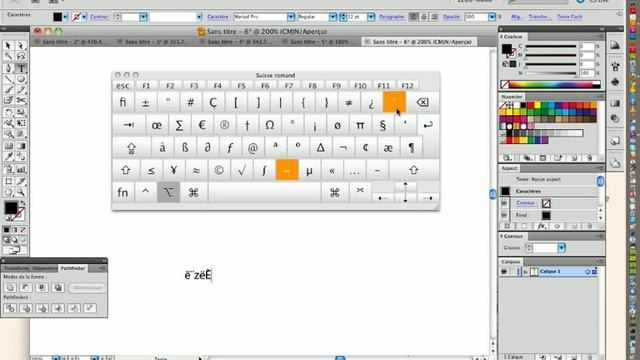
Task: Open the fill color dropdown in control bar
Action: click(x=65, y=17)
